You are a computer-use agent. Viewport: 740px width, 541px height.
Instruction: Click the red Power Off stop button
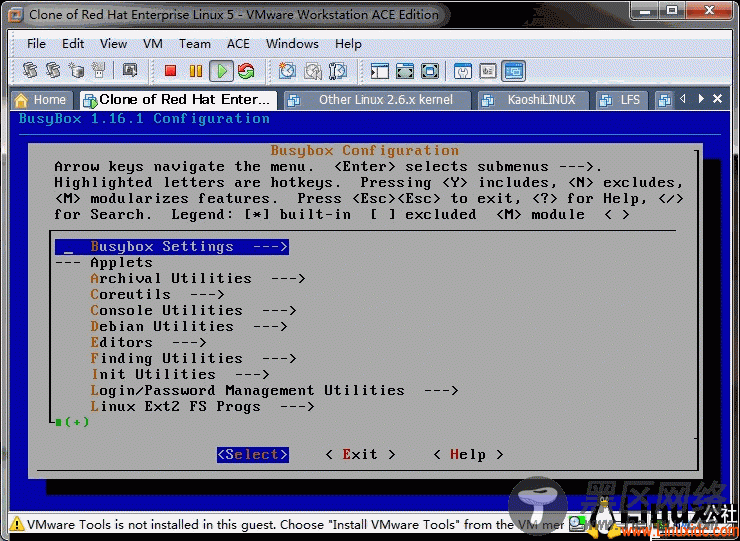[170, 71]
